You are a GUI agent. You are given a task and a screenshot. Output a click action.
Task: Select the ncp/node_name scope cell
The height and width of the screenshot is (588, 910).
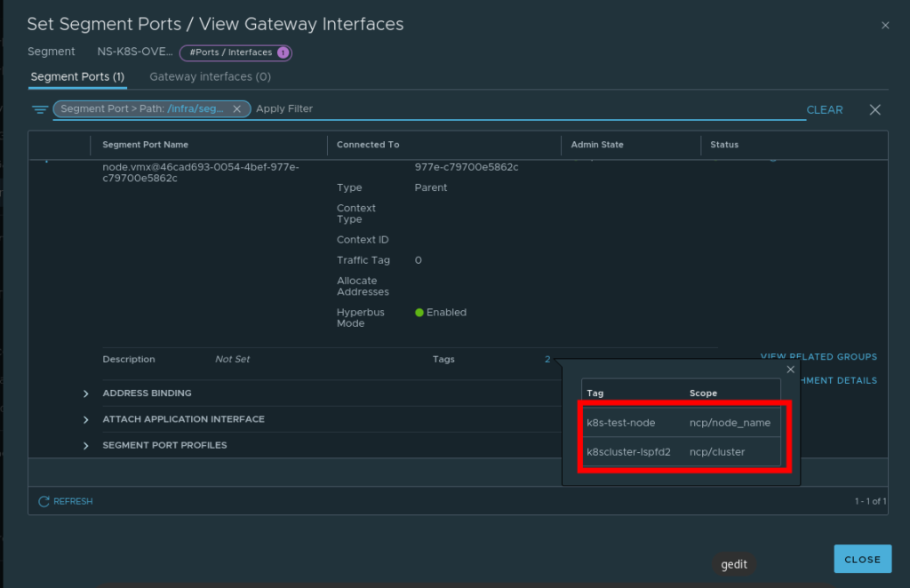tap(730, 423)
